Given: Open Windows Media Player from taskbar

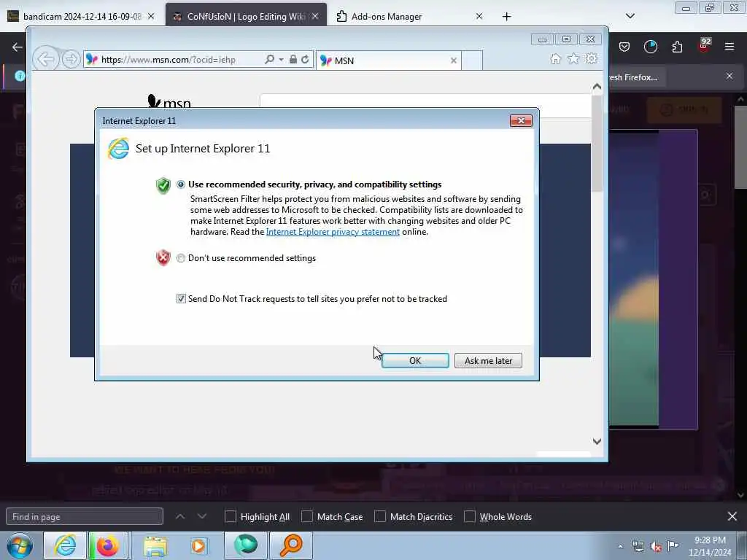Looking at the screenshot, I should point(198,545).
